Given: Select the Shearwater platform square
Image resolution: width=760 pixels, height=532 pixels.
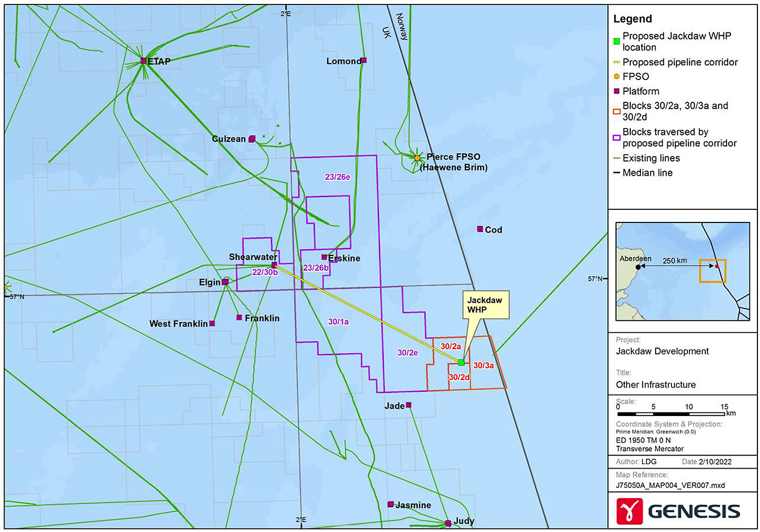Looking at the screenshot, I should (x=274, y=265).
